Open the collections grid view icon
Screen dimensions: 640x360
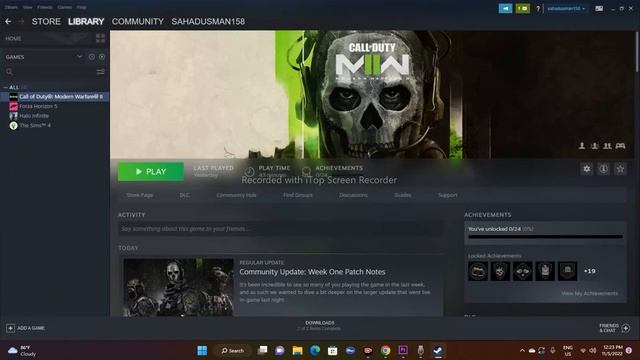100,38
